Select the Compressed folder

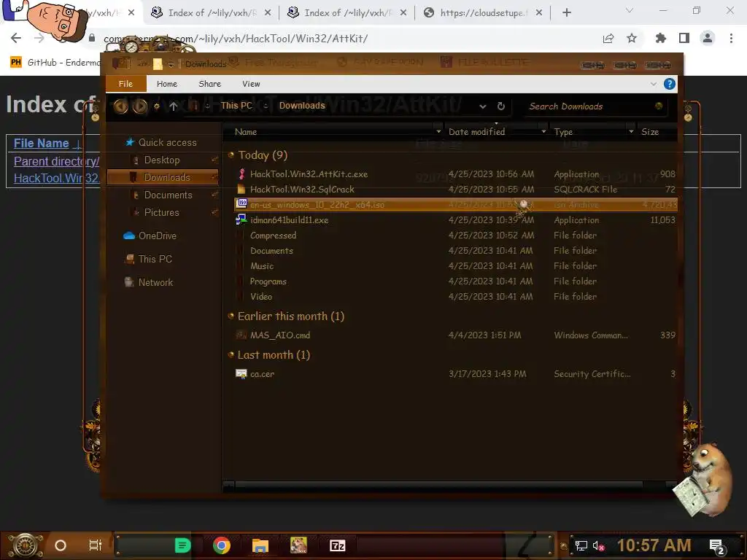(273, 236)
